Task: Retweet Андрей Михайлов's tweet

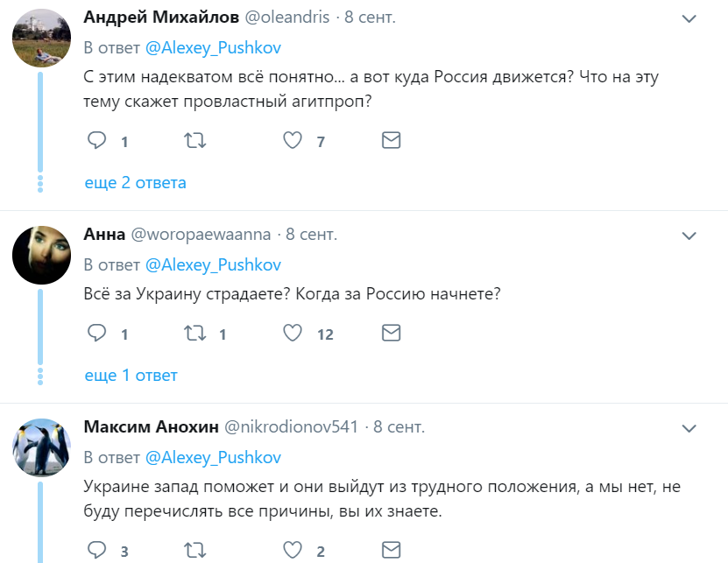Action: click(x=195, y=140)
